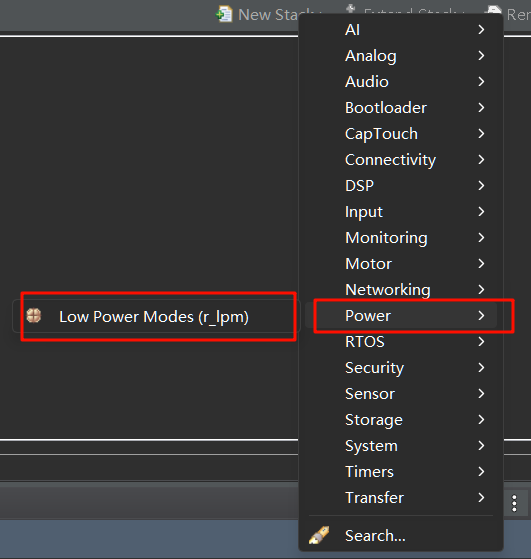Expand the Connectivity arrow chevron
This screenshot has width=531, height=559.
click(x=481, y=160)
